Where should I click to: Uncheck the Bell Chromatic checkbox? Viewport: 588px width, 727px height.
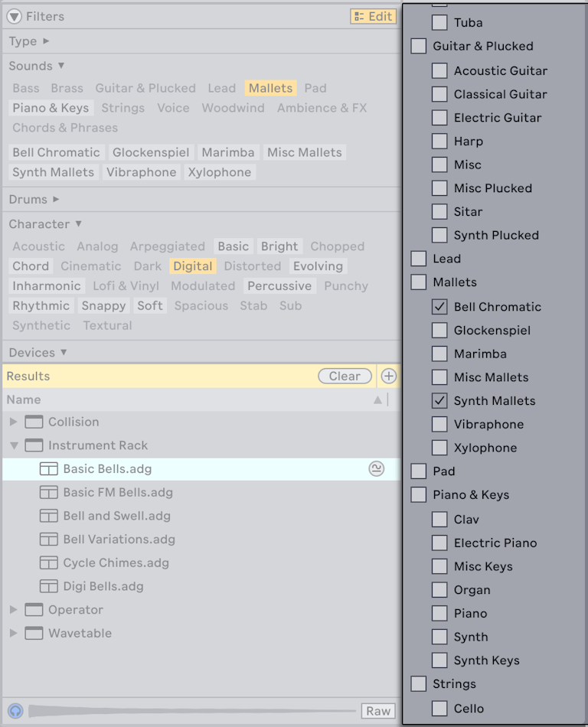pos(440,306)
